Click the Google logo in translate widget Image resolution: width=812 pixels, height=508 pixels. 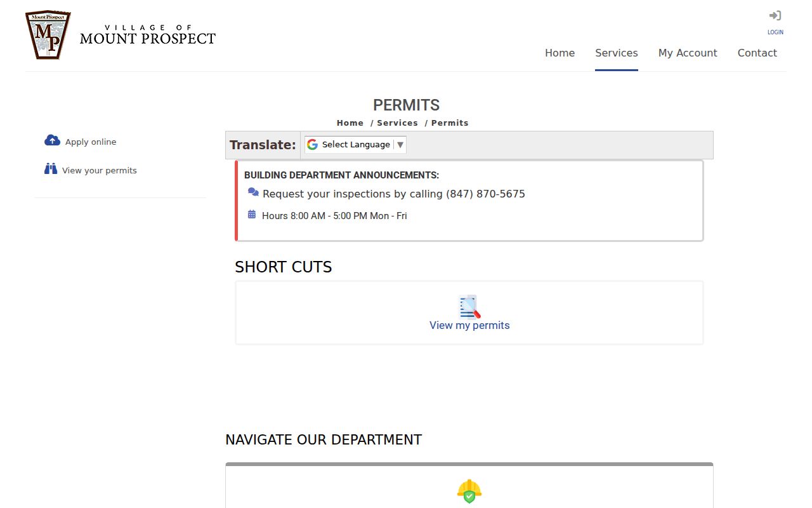click(312, 145)
